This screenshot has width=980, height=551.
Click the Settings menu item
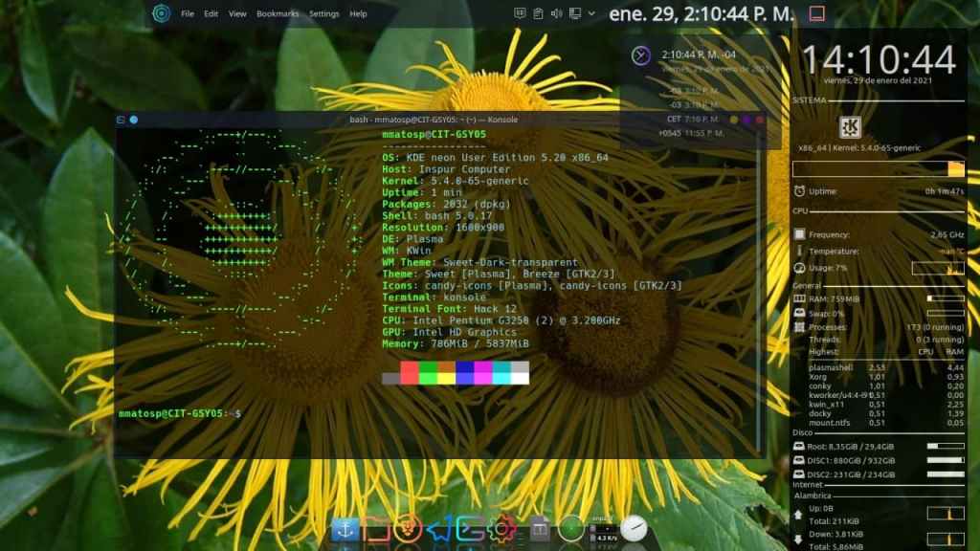tap(323, 14)
